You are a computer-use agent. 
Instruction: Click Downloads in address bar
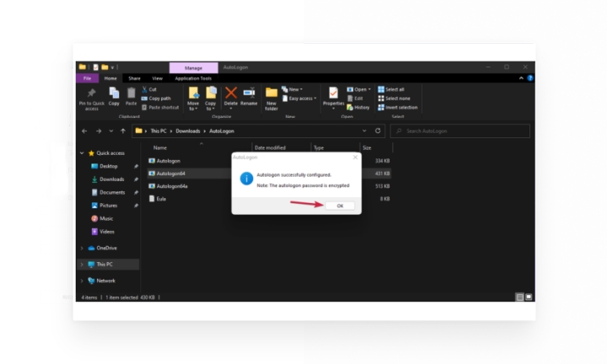[x=188, y=131]
